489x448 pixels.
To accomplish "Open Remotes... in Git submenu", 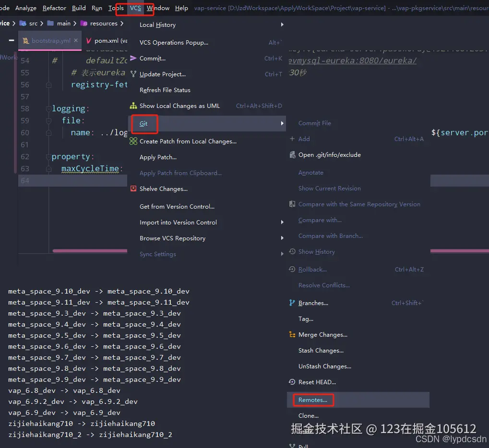I will [358, 400].
